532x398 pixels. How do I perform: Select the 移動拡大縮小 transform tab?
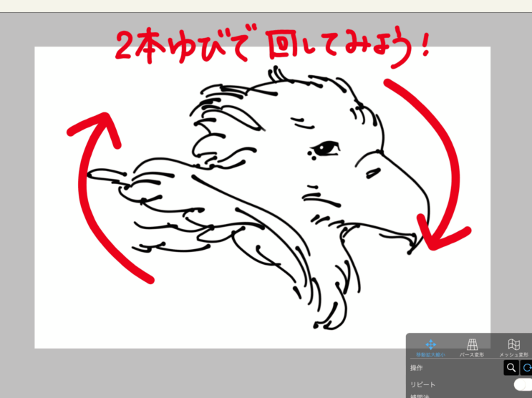pos(430,348)
